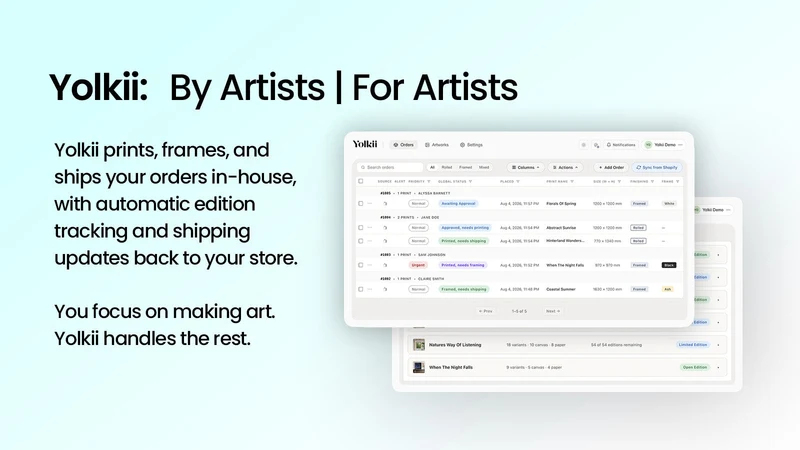The image size is (800, 450).
Task: Click the Search orders field
Action: 390,167
